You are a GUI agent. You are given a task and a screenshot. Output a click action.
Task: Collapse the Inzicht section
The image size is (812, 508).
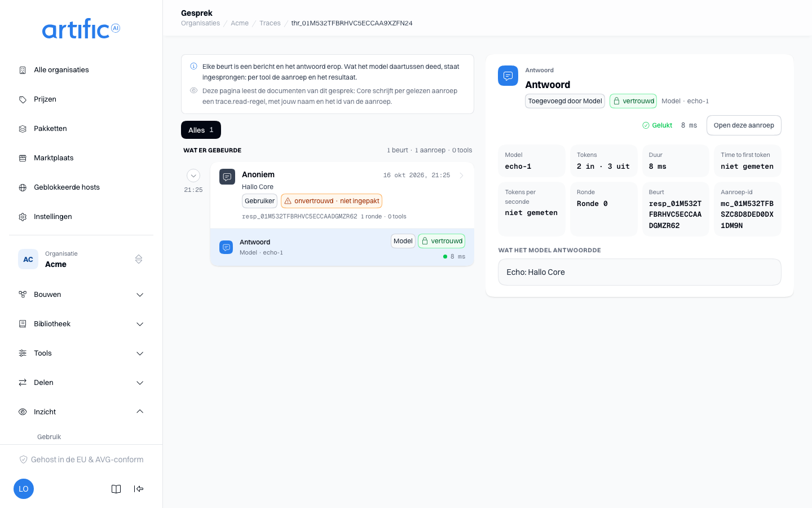tap(81, 412)
